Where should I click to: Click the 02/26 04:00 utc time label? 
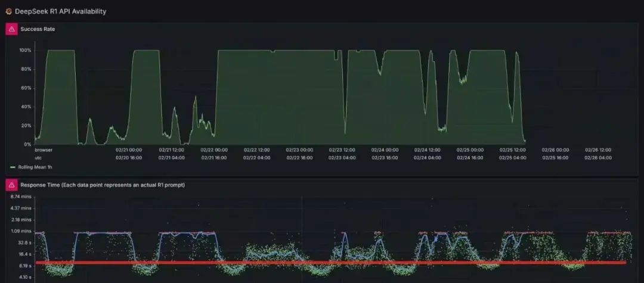[599, 157]
